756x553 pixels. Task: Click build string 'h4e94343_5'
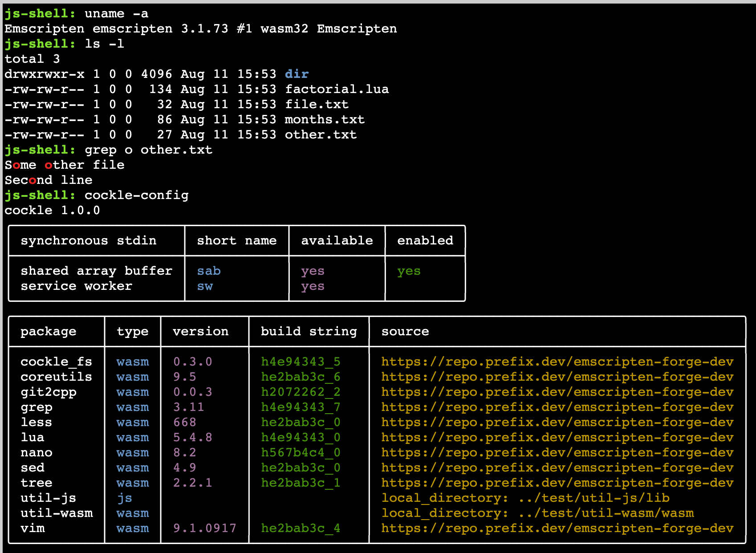301,362
